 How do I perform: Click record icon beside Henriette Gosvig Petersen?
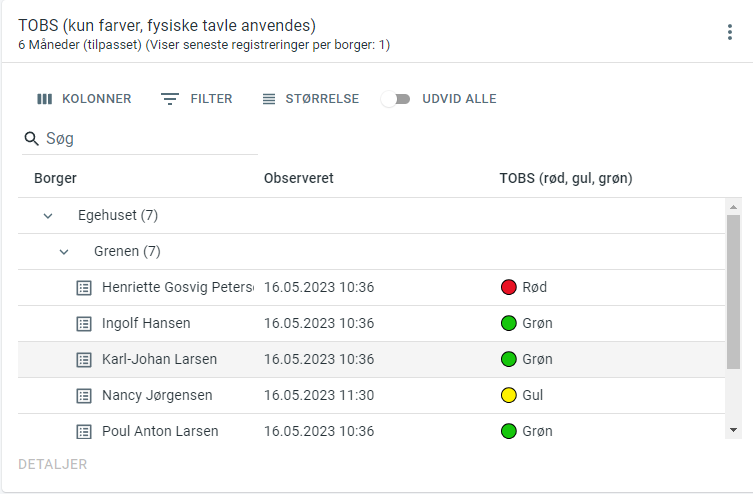coord(85,287)
